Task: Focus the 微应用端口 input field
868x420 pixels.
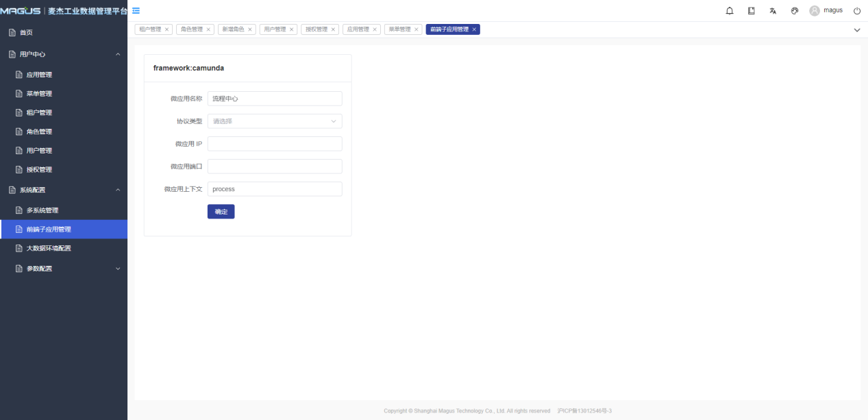Action: coord(274,166)
